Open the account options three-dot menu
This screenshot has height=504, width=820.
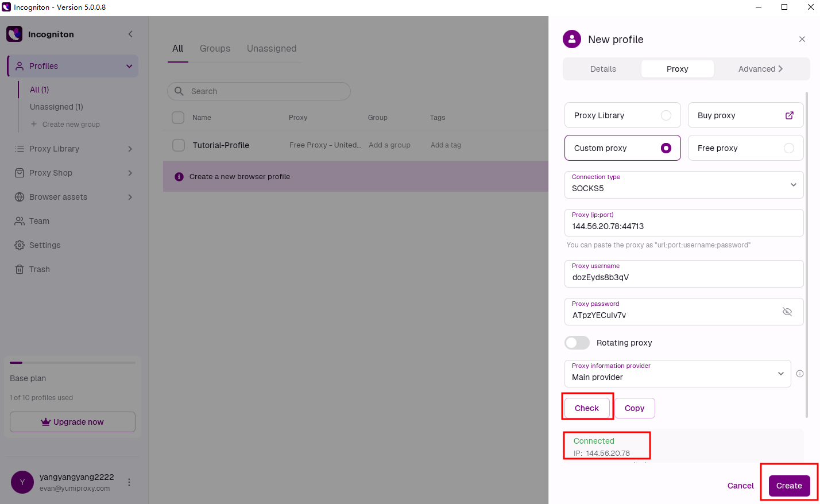tap(129, 482)
